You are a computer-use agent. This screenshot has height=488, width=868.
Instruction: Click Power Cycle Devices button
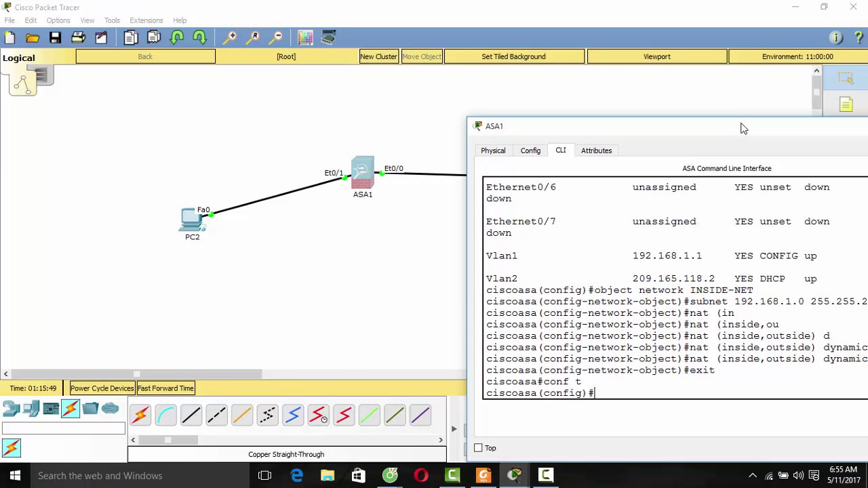(102, 388)
